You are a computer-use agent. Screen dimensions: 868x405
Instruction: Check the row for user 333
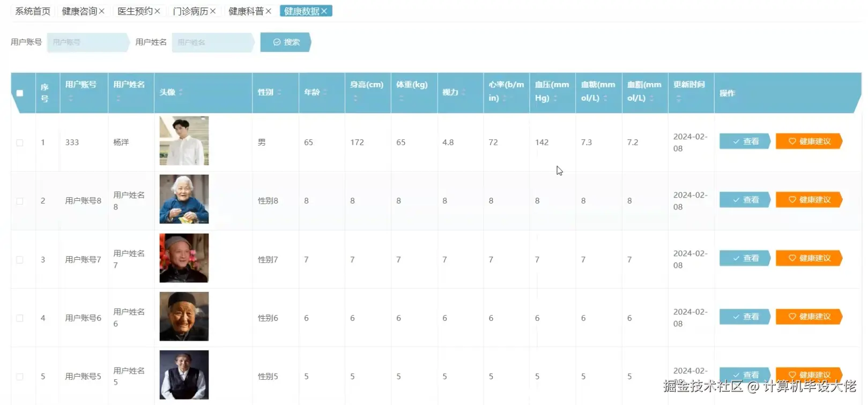click(20, 142)
